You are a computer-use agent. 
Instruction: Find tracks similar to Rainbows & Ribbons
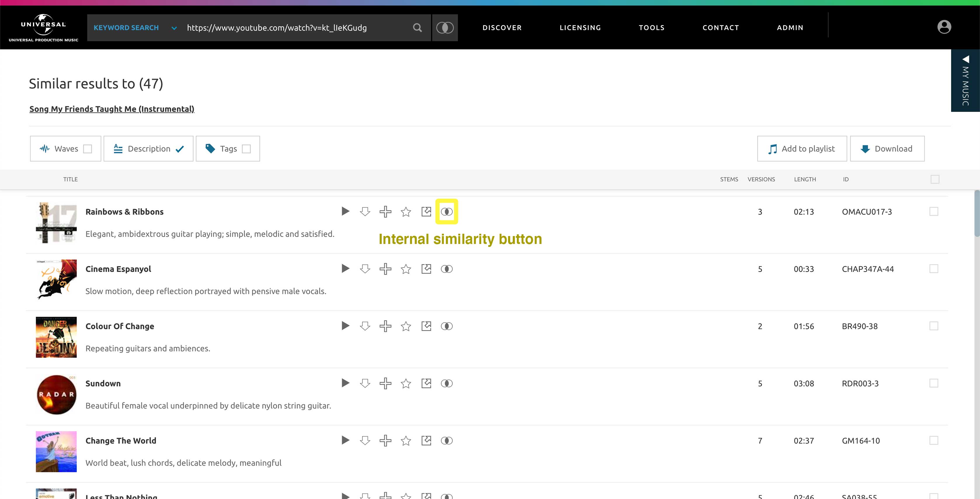[x=446, y=211]
